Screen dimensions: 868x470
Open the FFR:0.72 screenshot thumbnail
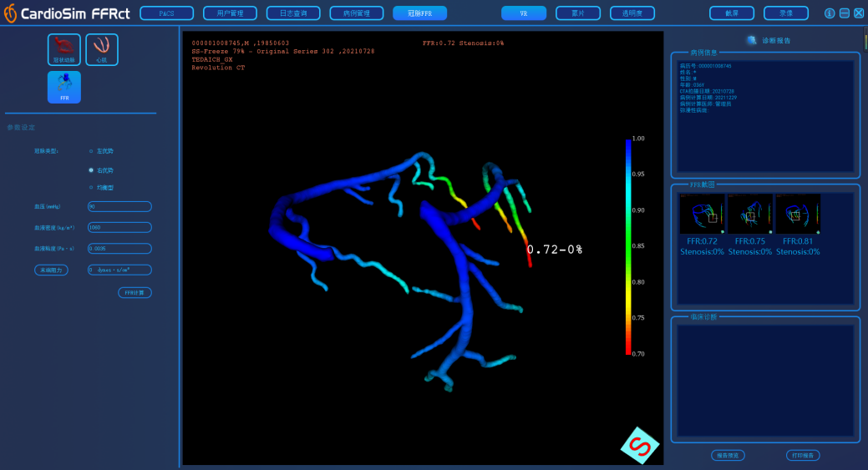pos(702,215)
